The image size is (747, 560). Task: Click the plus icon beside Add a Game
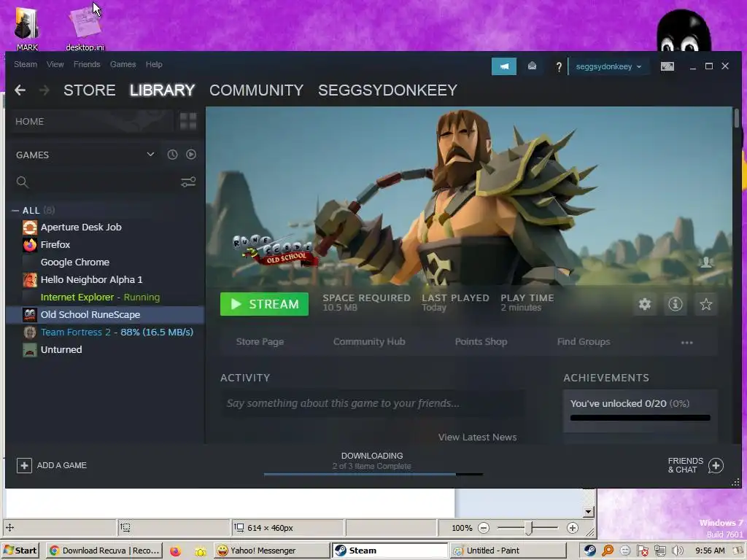coord(24,465)
